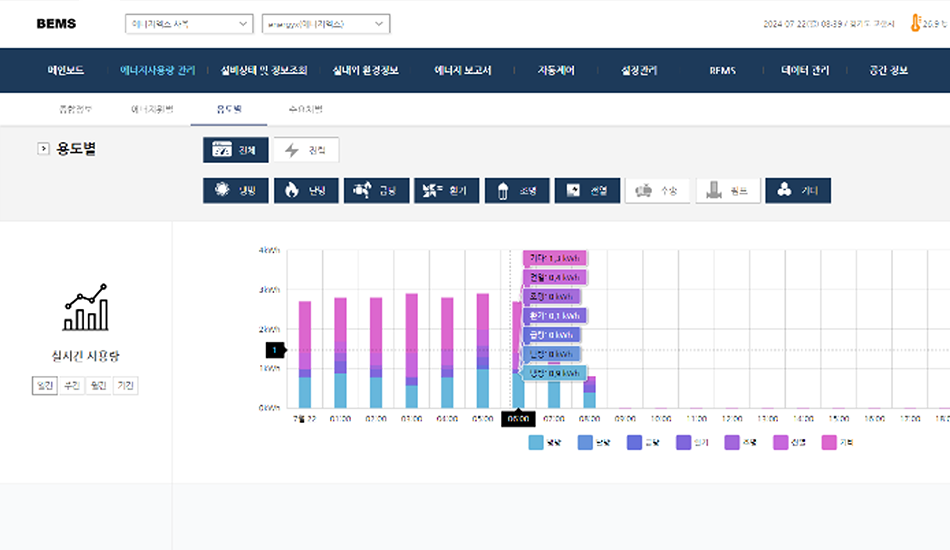Click the lightning bolt 전력 power icon
The height and width of the screenshot is (550, 950).
tap(292, 150)
